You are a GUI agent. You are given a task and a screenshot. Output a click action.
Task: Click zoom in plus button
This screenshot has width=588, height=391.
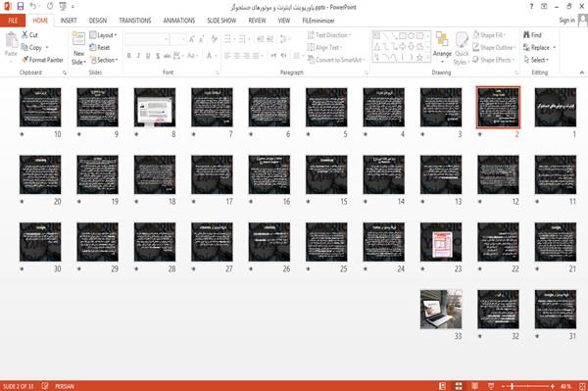(x=553, y=386)
